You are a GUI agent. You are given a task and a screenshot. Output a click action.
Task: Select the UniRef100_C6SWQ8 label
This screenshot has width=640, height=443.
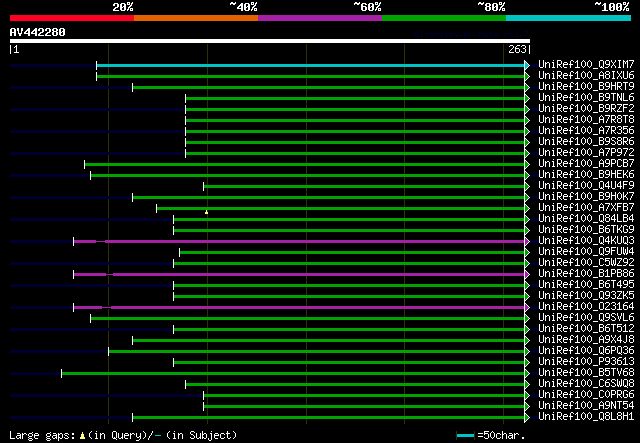(x=586, y=384)
